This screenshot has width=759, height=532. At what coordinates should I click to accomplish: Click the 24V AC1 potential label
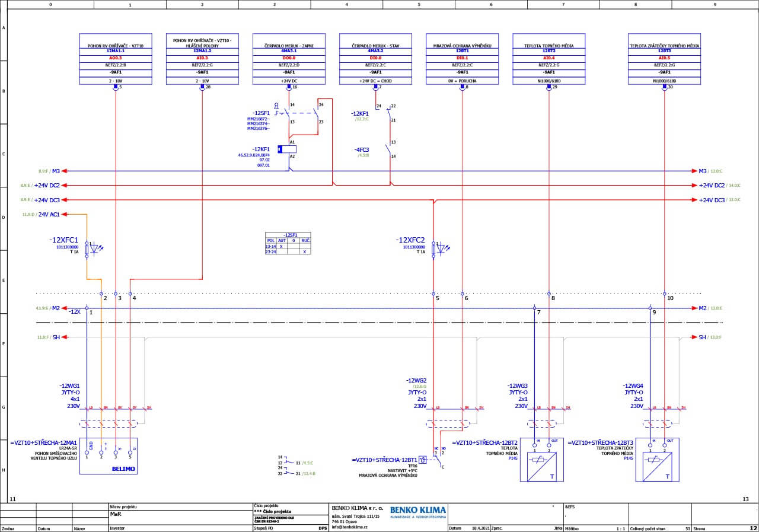(x=49, y=214)
